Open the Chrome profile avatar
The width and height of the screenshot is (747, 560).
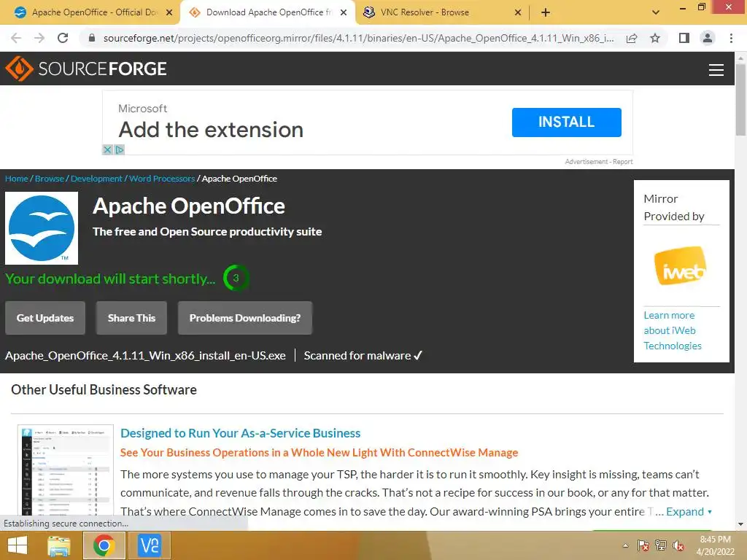click(708, 38)
